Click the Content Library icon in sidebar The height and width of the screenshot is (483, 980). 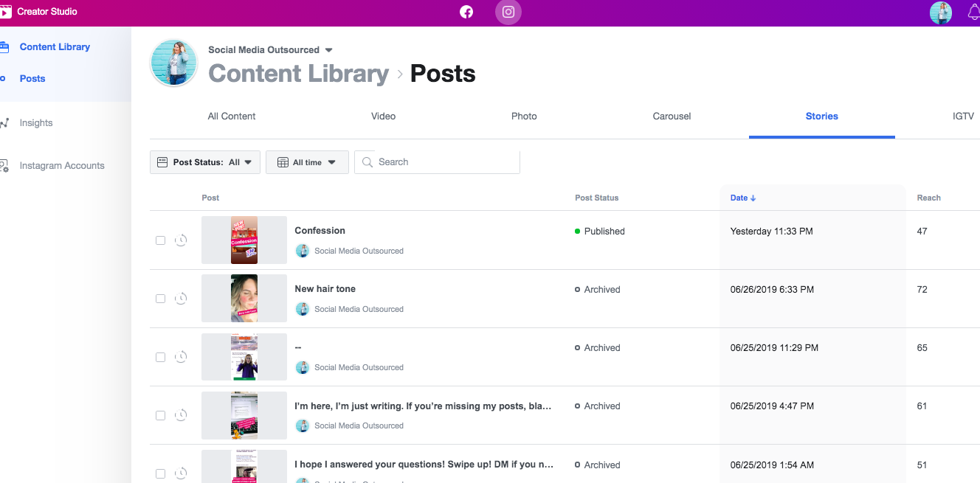coord(4,46)
